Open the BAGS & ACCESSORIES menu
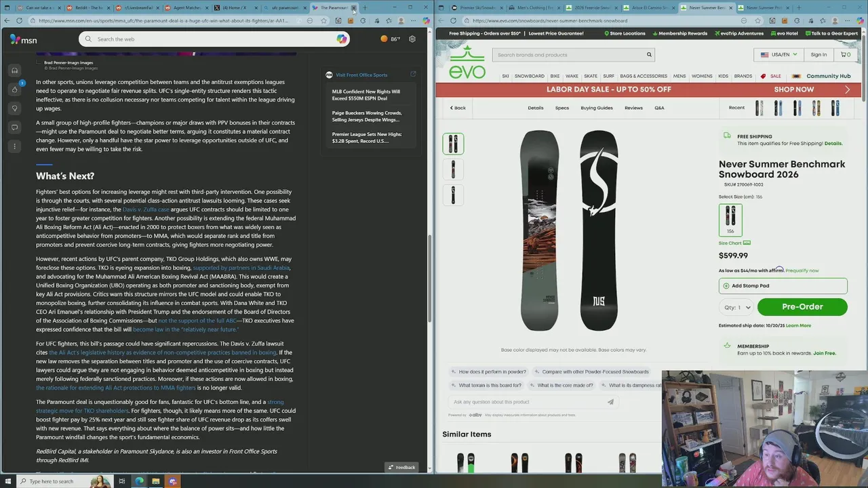This screenshot has width=868, height=488. [x=644, y=76]
